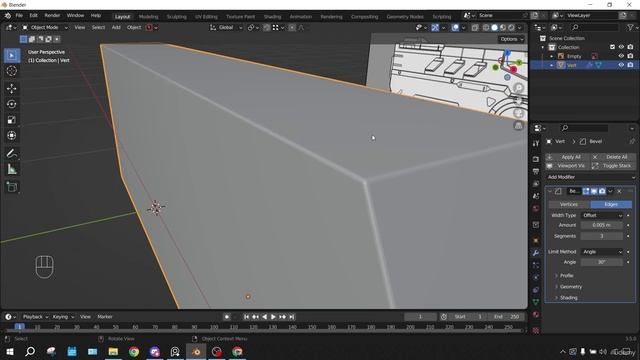
Task: Hide the Empty object in viewport
Action: [x=621, y=56]
